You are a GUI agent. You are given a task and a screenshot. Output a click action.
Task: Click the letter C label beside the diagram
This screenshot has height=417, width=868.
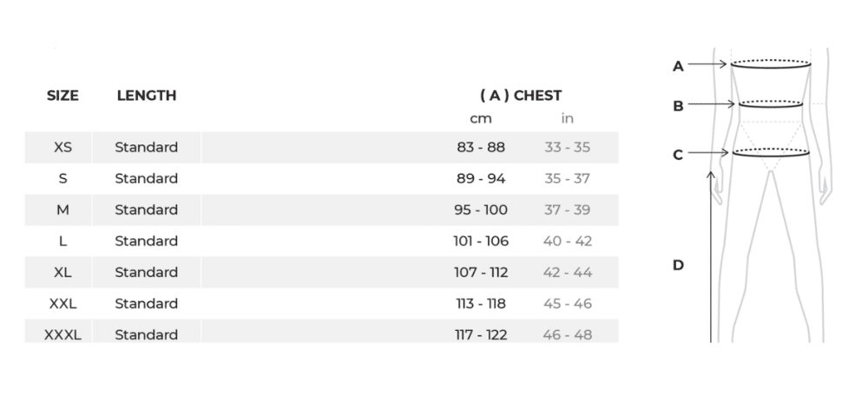pos(679,156)
